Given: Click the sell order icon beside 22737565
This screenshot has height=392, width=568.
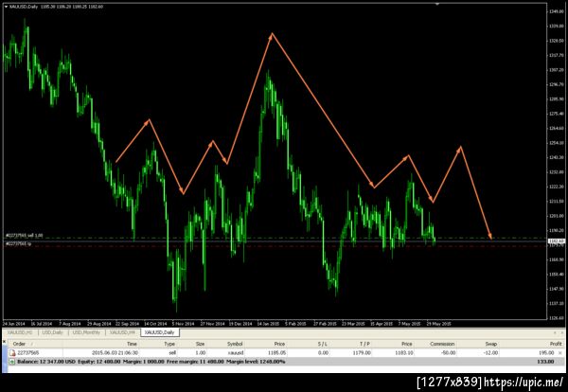Looking at the screenshot, I should pyautogui.click(x=12, y=352).
